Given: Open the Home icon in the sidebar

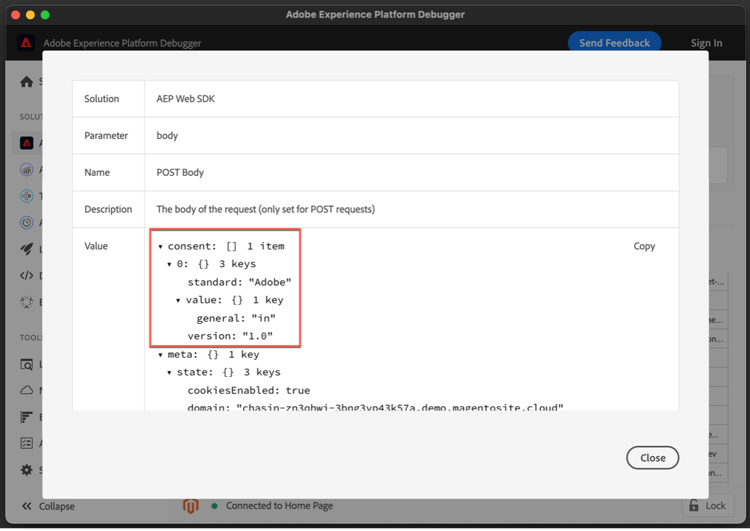Looking at the screenshot, I should (x=26, y=82).
